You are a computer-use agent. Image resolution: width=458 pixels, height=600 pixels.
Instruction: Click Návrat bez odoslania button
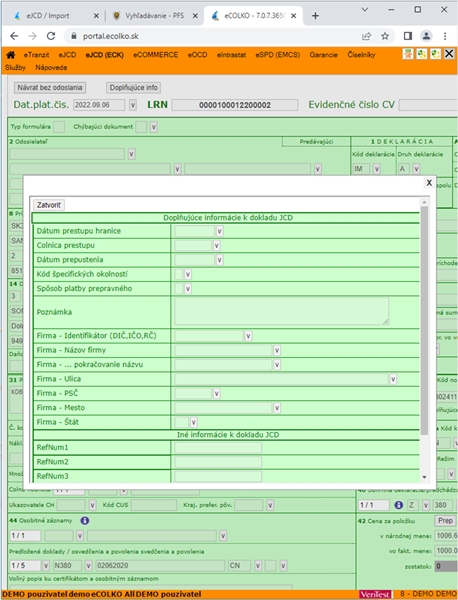pos(50,87)
